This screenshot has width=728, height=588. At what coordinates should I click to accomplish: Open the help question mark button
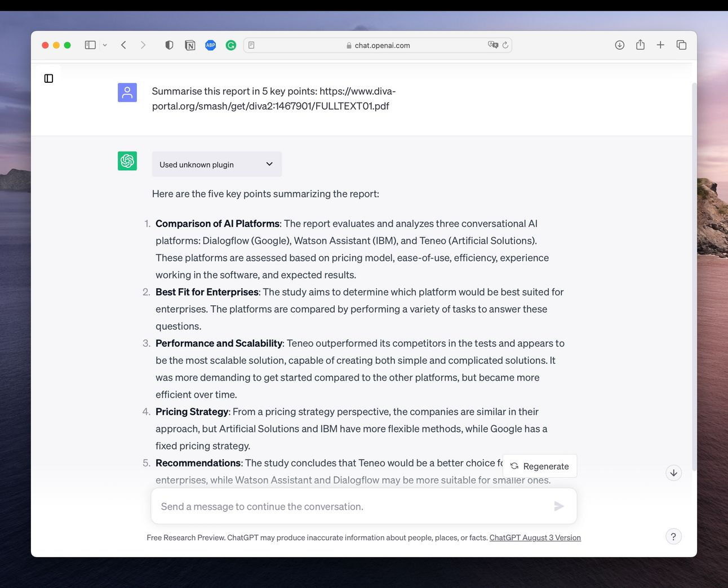coord(674,537)
